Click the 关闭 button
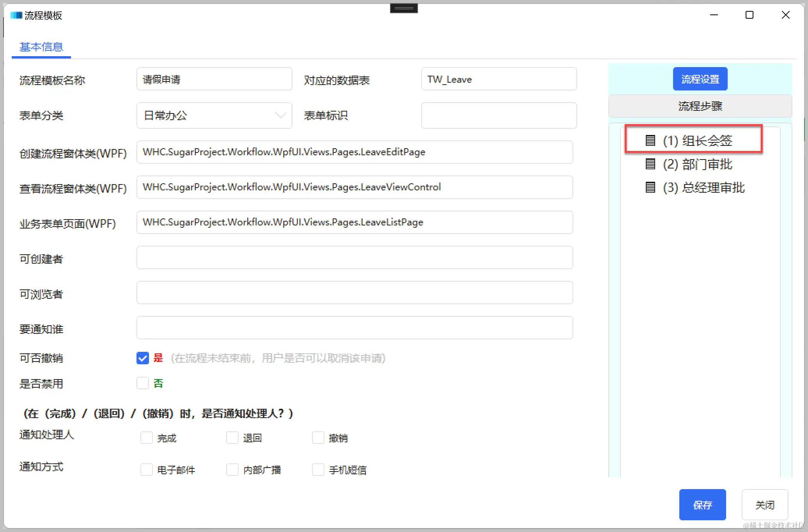The image size is (808, 532). click(764, 505)
